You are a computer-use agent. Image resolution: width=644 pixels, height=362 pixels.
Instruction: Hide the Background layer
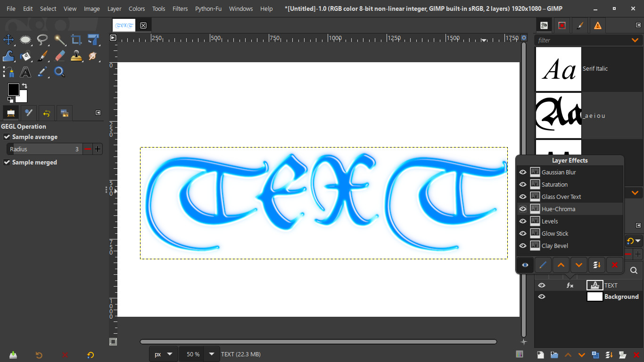coord(542,296)
